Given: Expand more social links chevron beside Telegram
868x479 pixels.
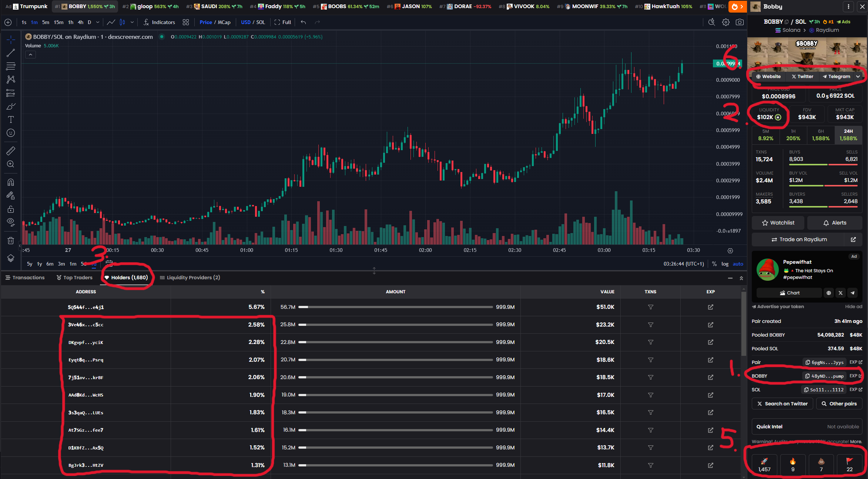Looking at the screenshot, I should point(858,77).
